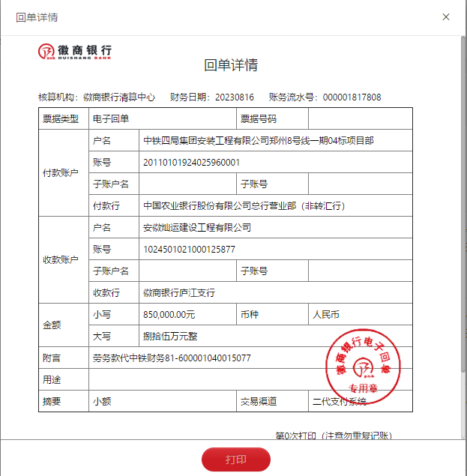Click the payee account number 1024501021000125877
467x476 pixels.
click(189, 249)
